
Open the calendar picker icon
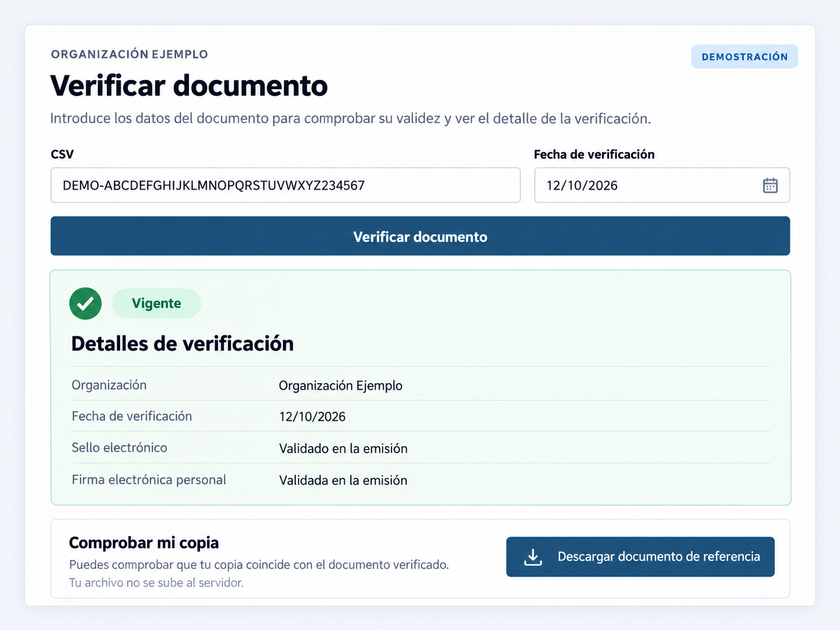coord(770,186)
